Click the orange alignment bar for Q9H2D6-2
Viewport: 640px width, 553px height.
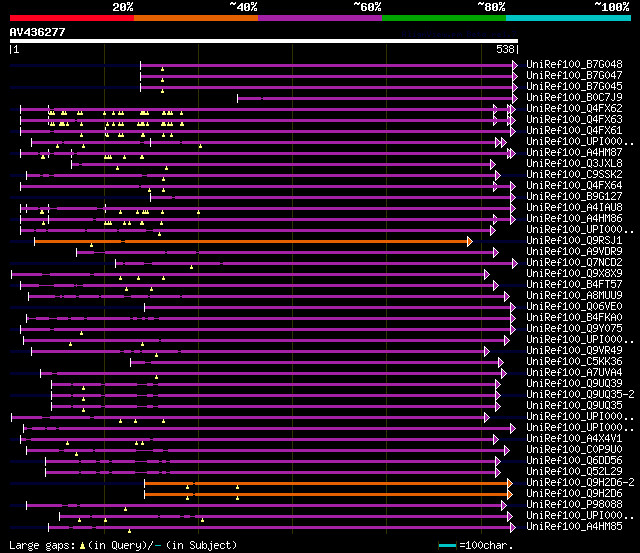click(x=328, y=483)
